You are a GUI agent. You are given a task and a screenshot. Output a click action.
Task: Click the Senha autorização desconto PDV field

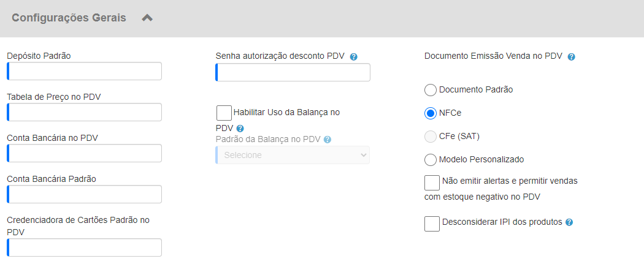click(x=293, y=72)
